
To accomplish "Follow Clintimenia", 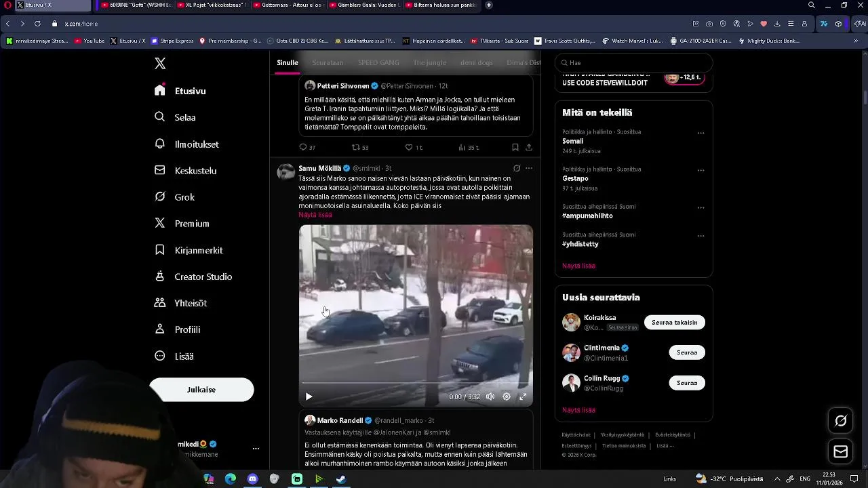I will pos(687,352).
